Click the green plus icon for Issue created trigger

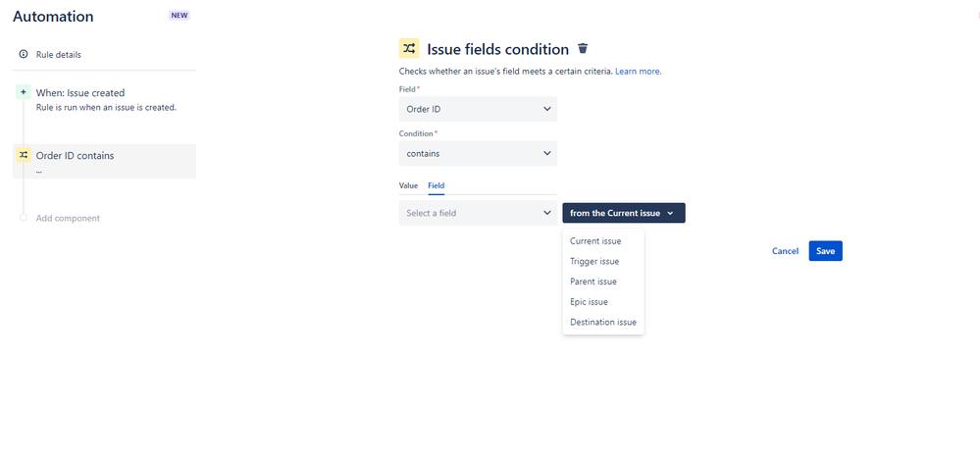(24, 92)
